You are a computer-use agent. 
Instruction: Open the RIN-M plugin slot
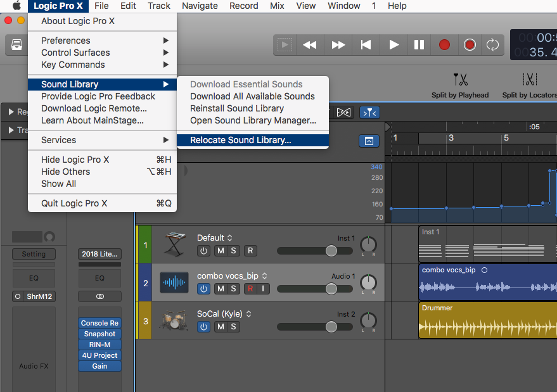[99, 345]
